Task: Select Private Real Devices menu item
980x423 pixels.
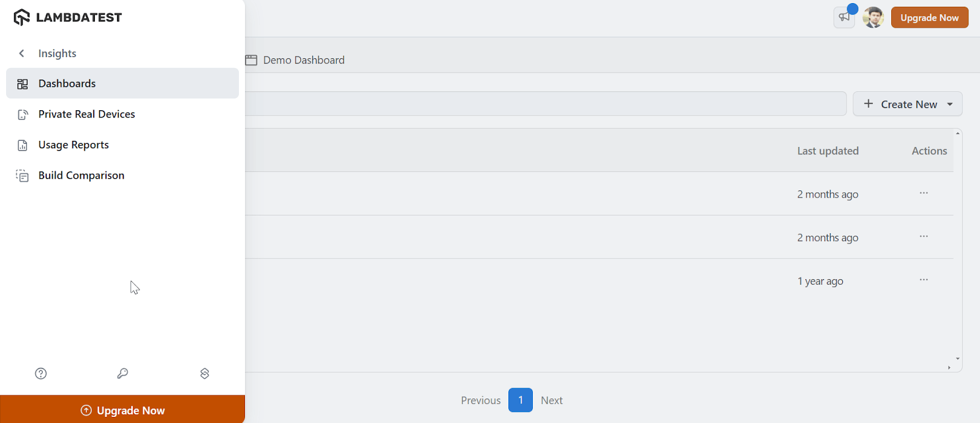Action: [x=86, y=114]
